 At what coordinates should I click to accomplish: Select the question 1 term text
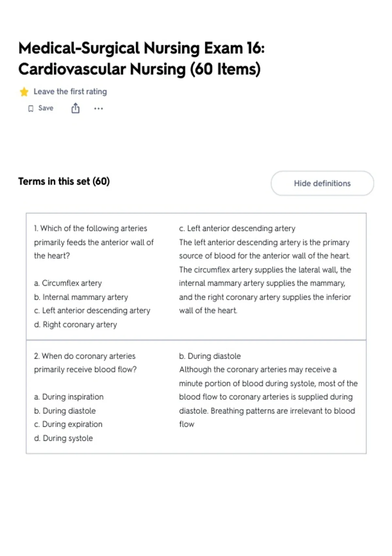[x=94, y=242]
